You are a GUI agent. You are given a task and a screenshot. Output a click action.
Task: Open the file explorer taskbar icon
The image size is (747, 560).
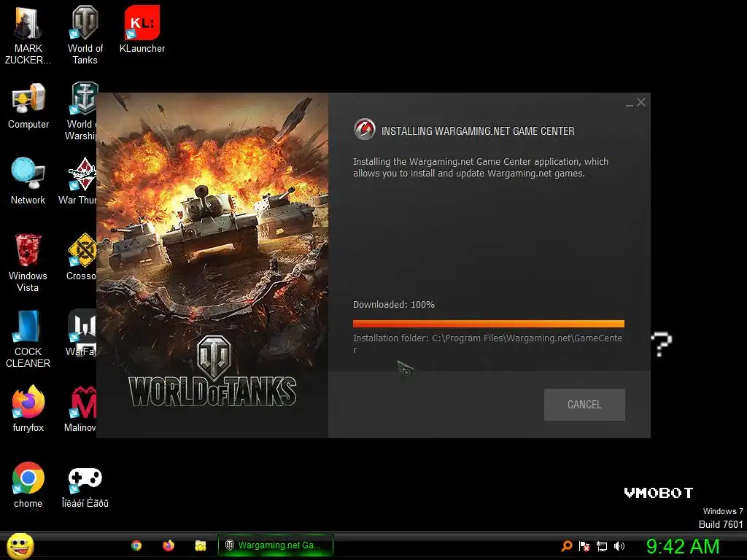(x=201, y=545)
